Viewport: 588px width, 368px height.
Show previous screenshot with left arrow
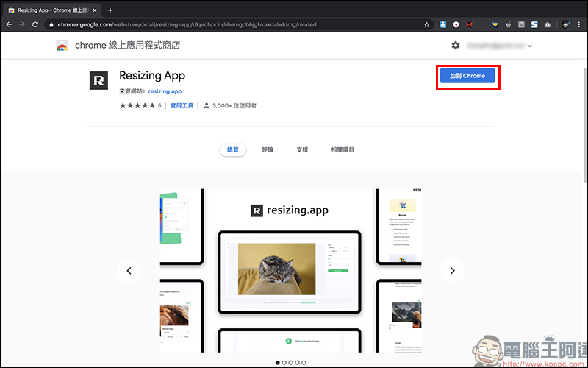129,271
